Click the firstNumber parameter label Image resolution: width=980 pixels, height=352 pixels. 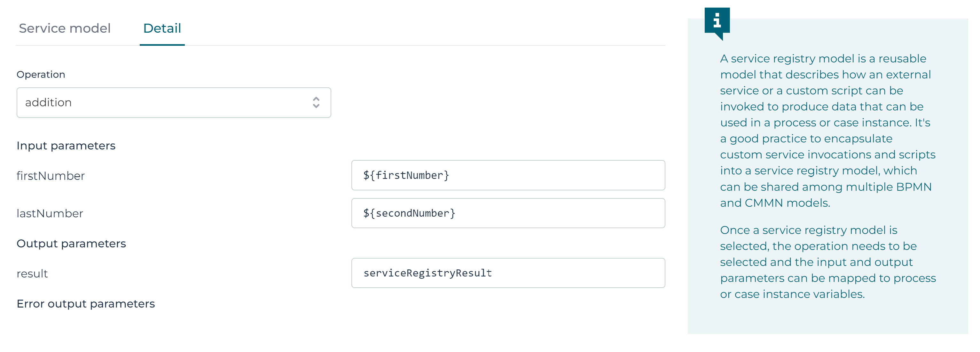[x=51, y=175]
